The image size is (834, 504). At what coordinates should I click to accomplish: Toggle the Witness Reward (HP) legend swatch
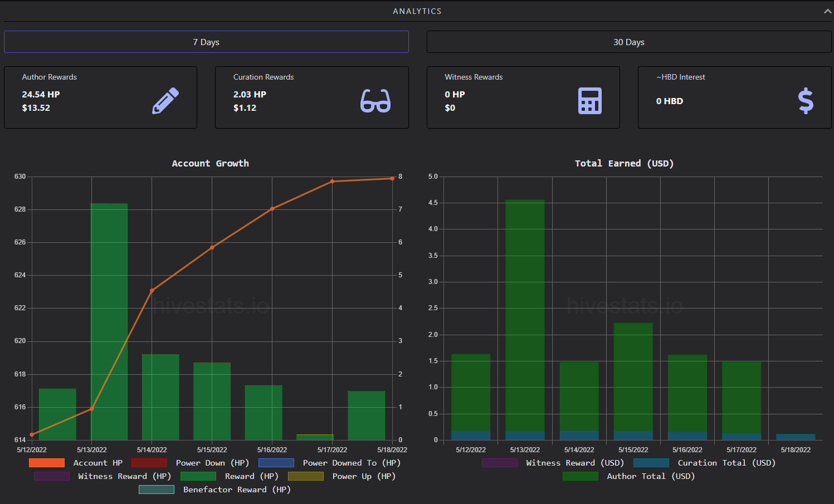pyautogui.click(x=52, y=476)
